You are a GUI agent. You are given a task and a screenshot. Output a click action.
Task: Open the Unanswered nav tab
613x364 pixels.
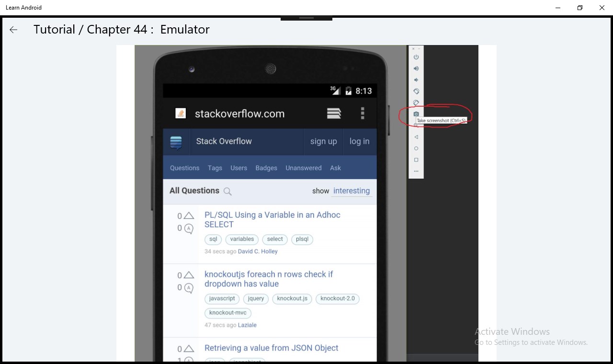[304, 168]
